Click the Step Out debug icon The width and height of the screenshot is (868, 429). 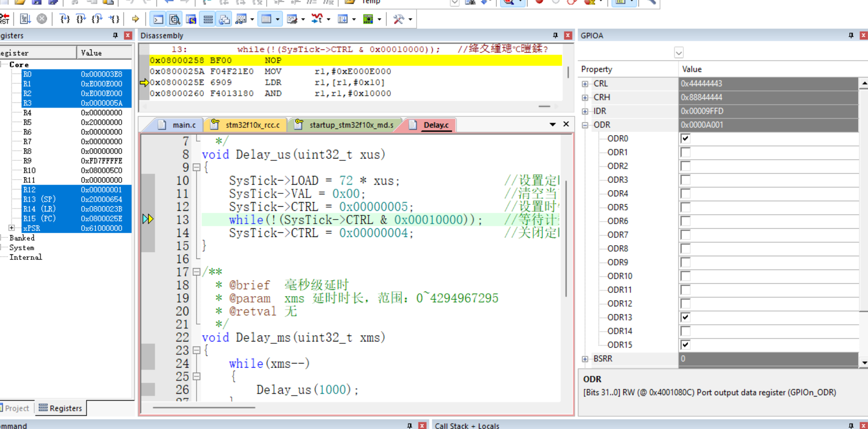[x=97, y=19]
